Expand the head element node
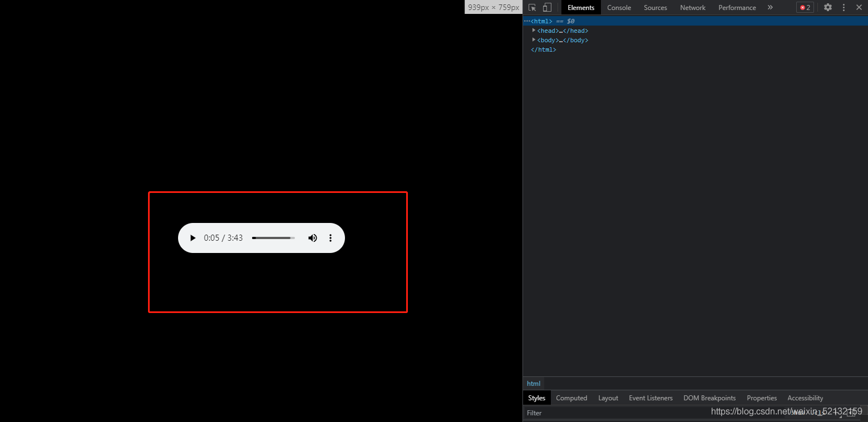Viewport: 868px width, 422px height. [x=534, y=31]
